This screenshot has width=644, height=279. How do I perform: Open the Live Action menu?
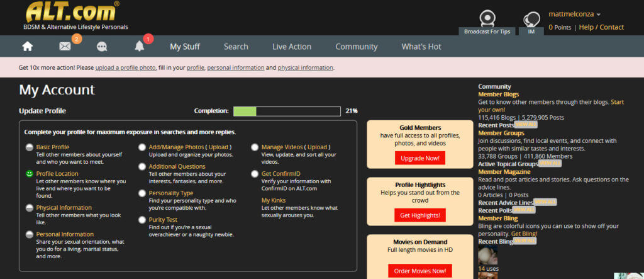(x=292, y=47)
